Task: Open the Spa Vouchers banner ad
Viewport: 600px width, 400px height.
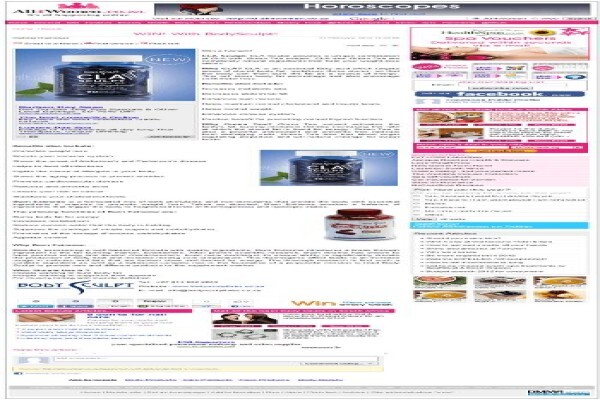Action: pos(499,44)
